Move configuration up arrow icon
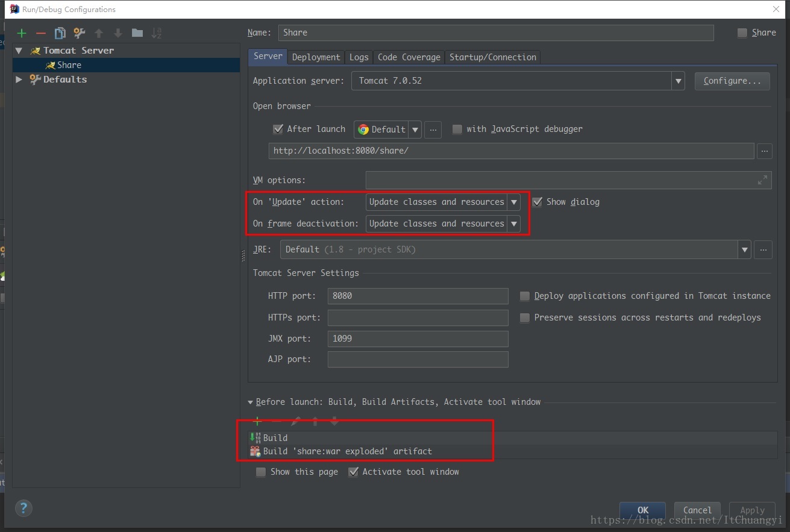This screenshot has height=532, width=790. (99, 34)
